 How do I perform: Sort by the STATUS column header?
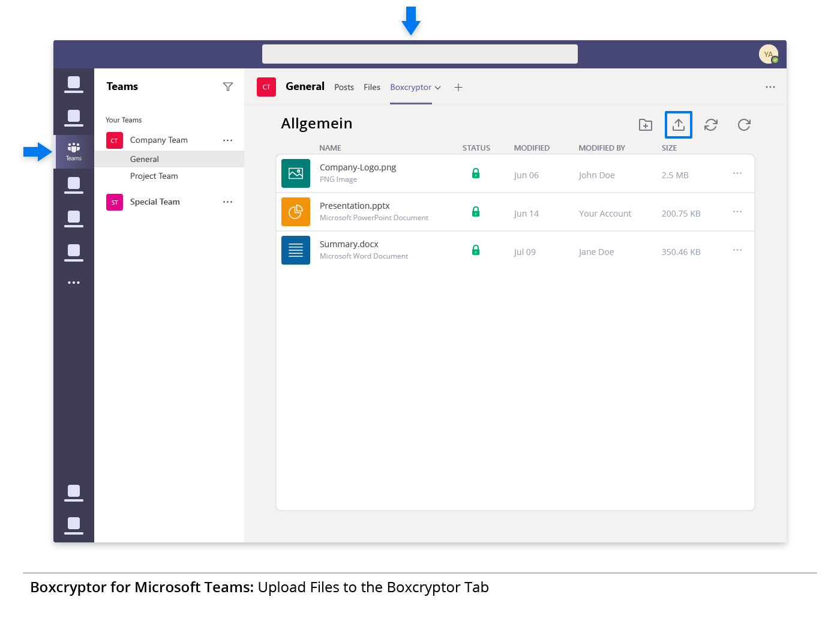coord(476,148)
